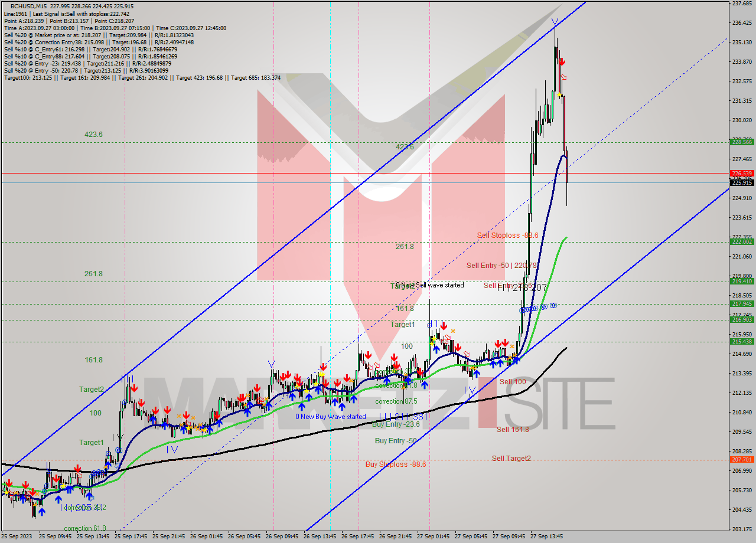Click the '27 Sep 13:45' time axis label
The image size is (756, 543).
[x=547, y=537]
